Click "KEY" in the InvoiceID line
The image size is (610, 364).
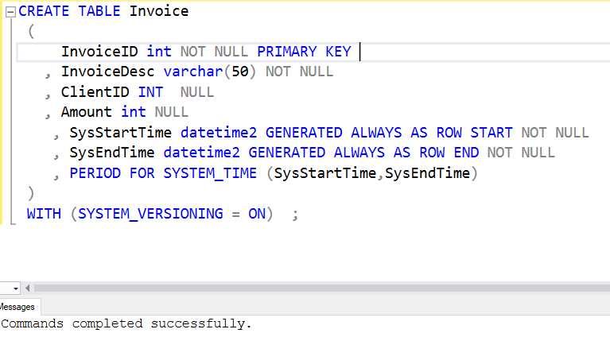(x=339, y=52)
